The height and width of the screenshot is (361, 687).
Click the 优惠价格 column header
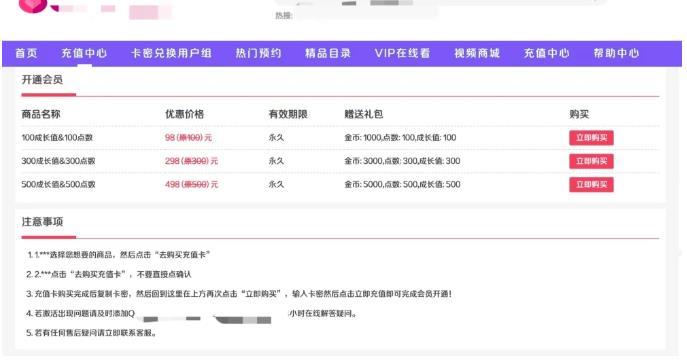tap(184, 114)
